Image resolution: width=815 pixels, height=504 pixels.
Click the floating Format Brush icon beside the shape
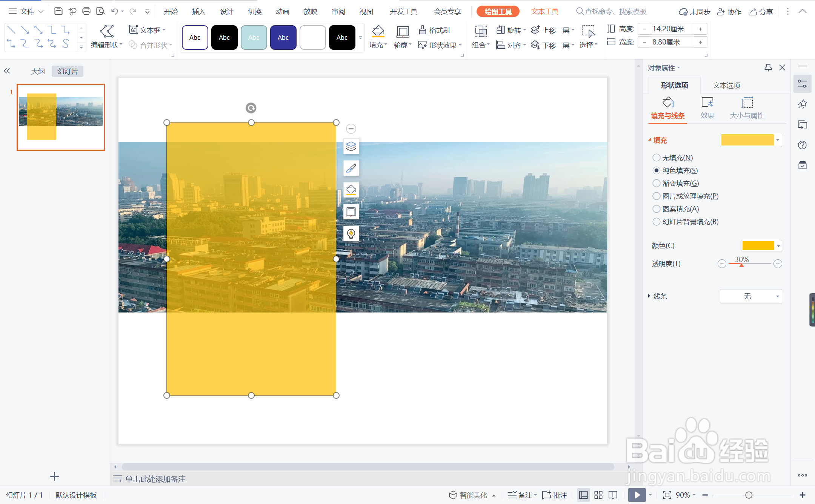pyautogui.click(x=351, y=168)
